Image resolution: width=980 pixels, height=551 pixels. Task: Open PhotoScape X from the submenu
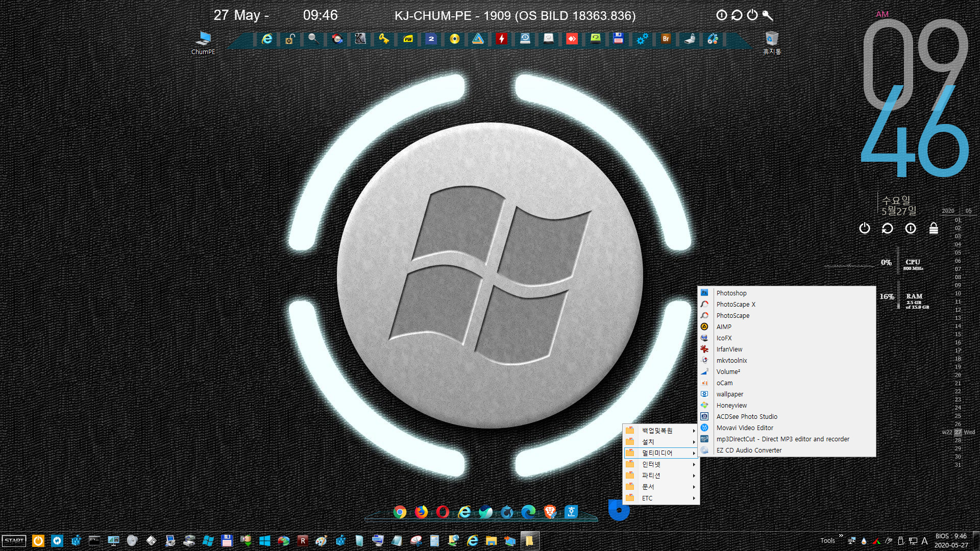(x=787, y=304)
